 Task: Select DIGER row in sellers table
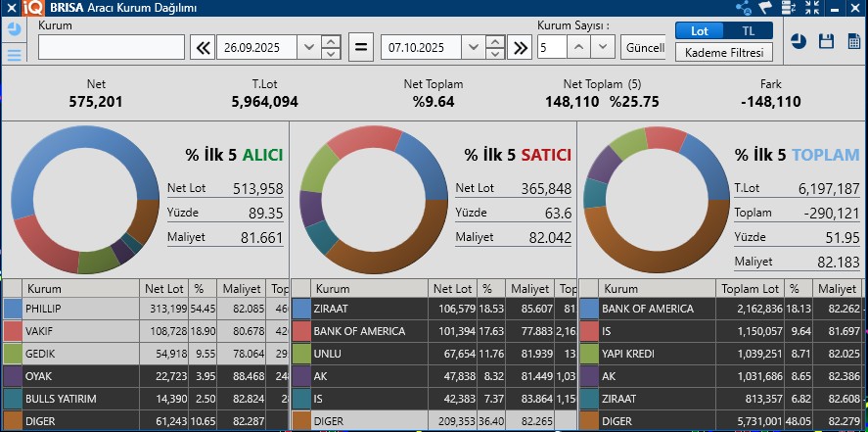pos(434,421)
